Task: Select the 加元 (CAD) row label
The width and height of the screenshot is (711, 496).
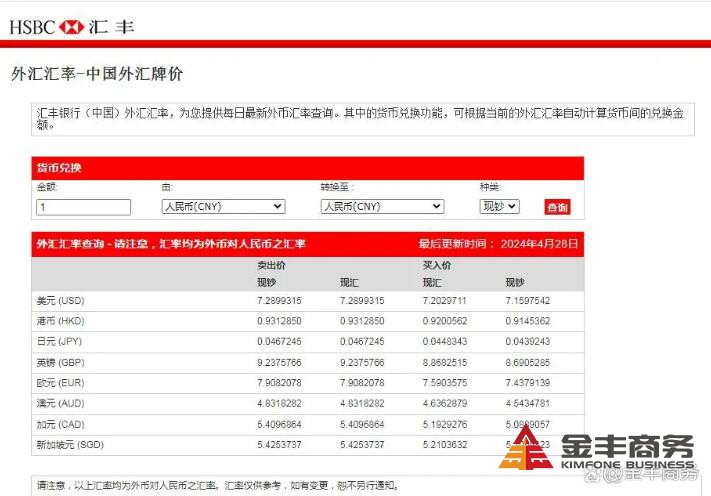Action: pos(60,424)
